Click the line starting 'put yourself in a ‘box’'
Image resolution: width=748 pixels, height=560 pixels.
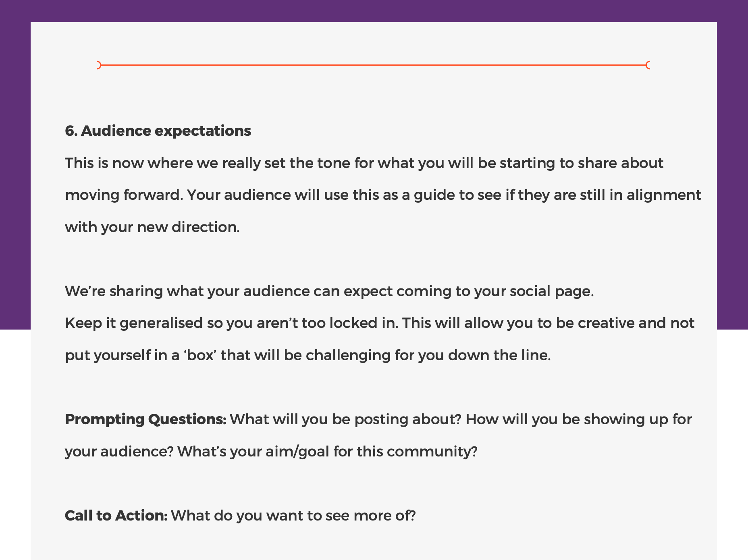pyautogui.click(x=308, y=355)
